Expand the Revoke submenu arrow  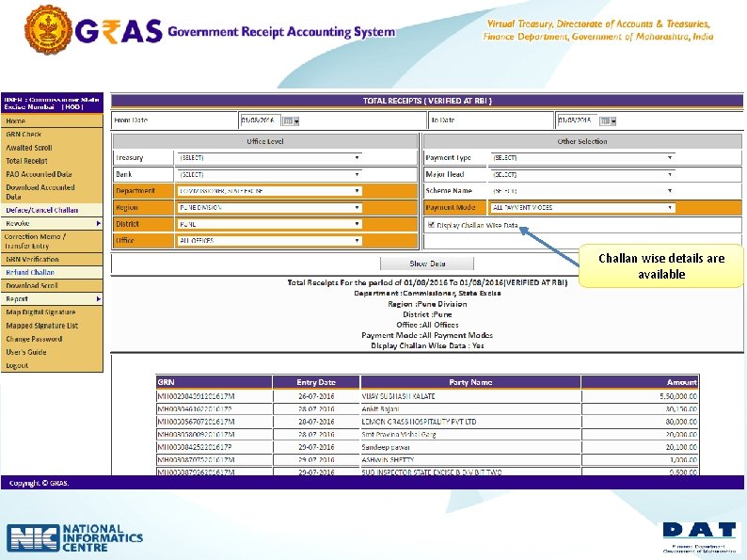click(x=98, y=223)
